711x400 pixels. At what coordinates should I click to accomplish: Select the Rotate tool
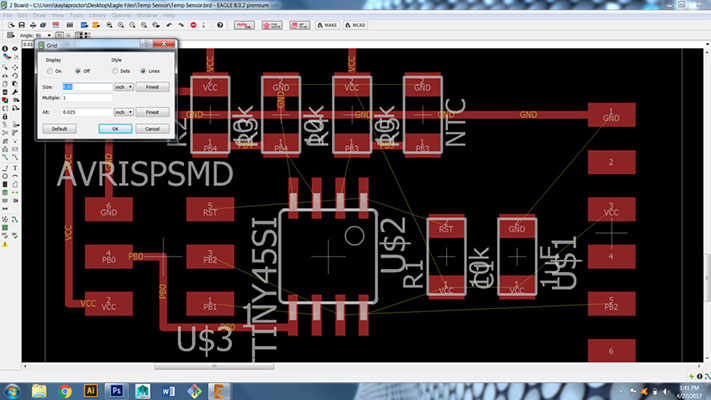coord(15,76)
